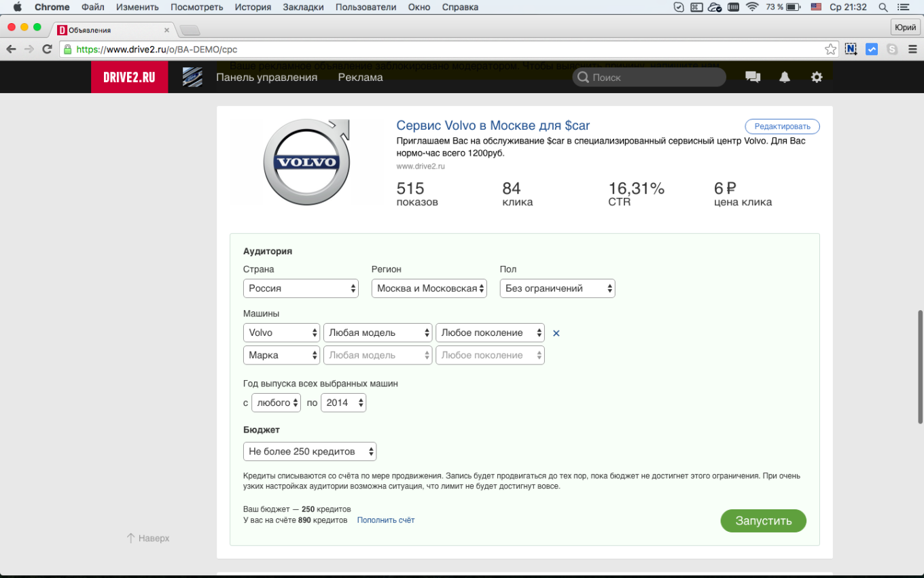
Task: Change end year dropdown showing 2014
Action: (x=343, y=403)
